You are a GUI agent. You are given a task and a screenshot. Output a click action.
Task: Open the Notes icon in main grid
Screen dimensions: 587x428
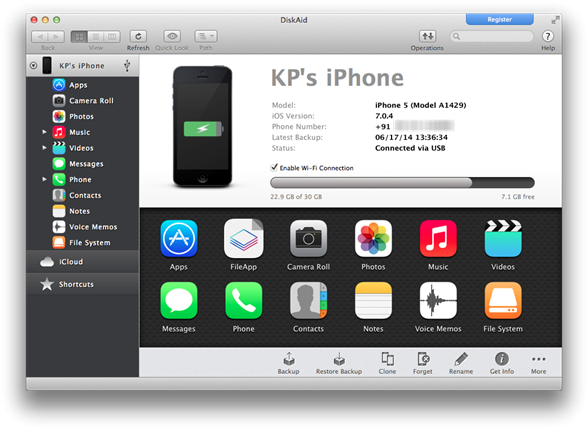[x=373, y=301]
